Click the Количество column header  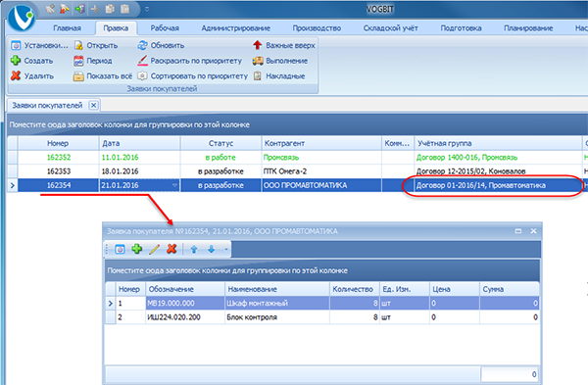[355, 289]
